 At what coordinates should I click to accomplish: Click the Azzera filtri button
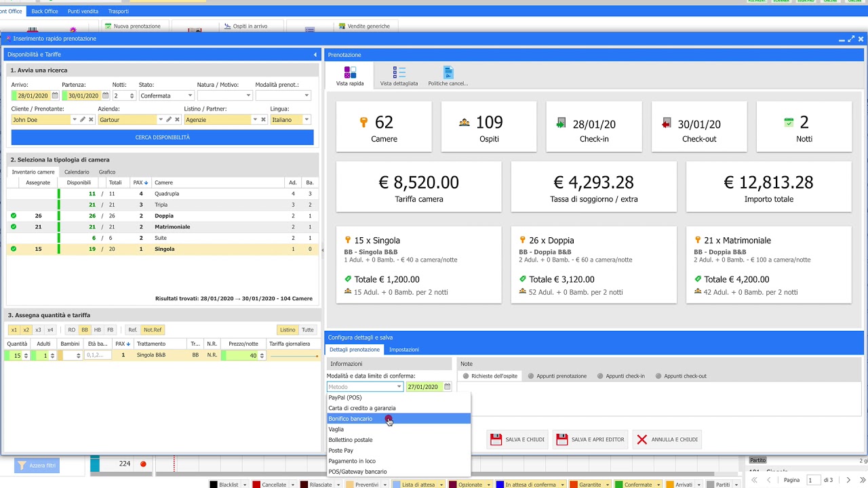37,466
